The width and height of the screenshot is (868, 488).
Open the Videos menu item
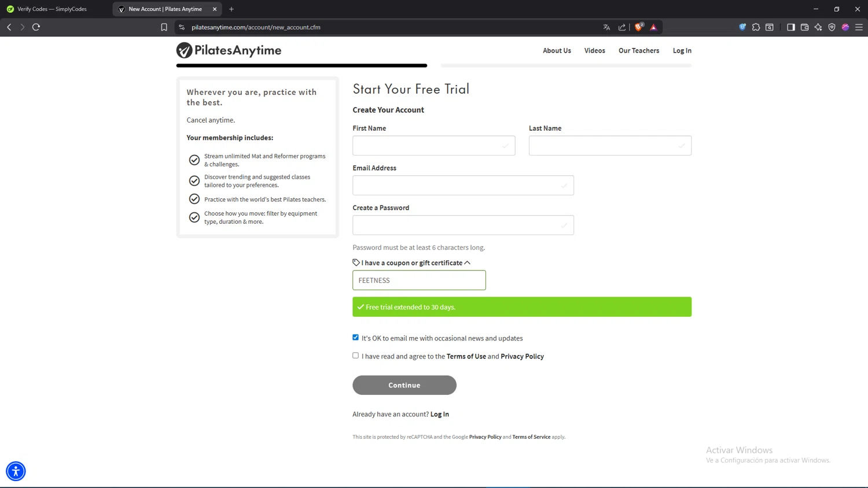click(x=595, y=51)
